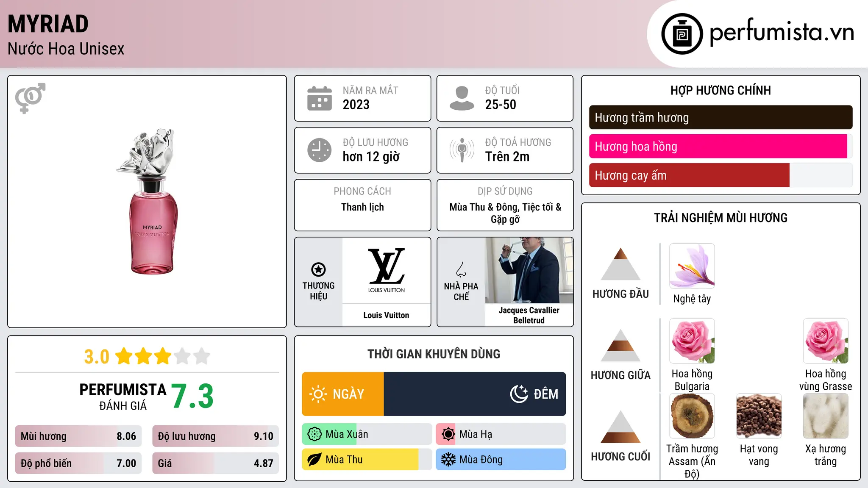This screenshot has height=488, width=868.
Task: Click the HỢP HƯƠNG CHÍNH heading
Action: tap(721, 90)
